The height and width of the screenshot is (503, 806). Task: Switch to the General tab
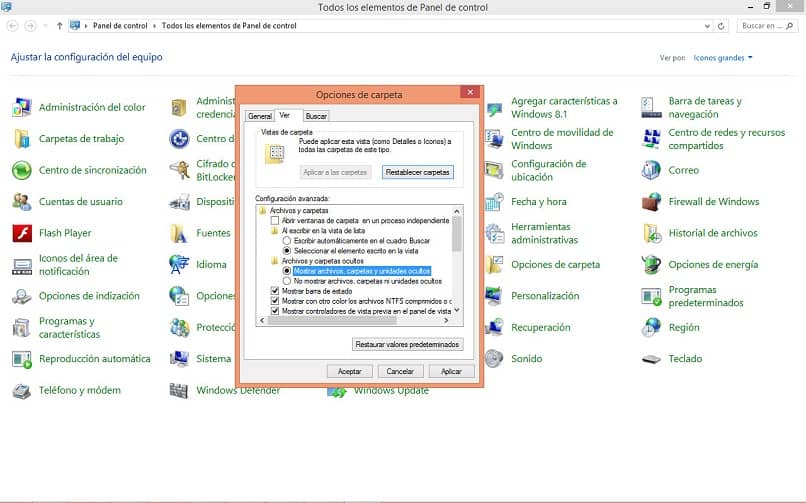coord(260,116)
